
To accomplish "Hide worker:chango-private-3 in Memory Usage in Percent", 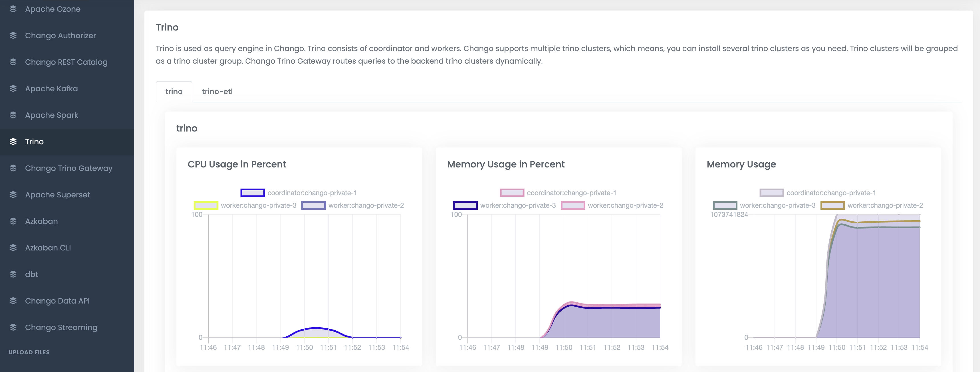I will click(x=505, y=205).
